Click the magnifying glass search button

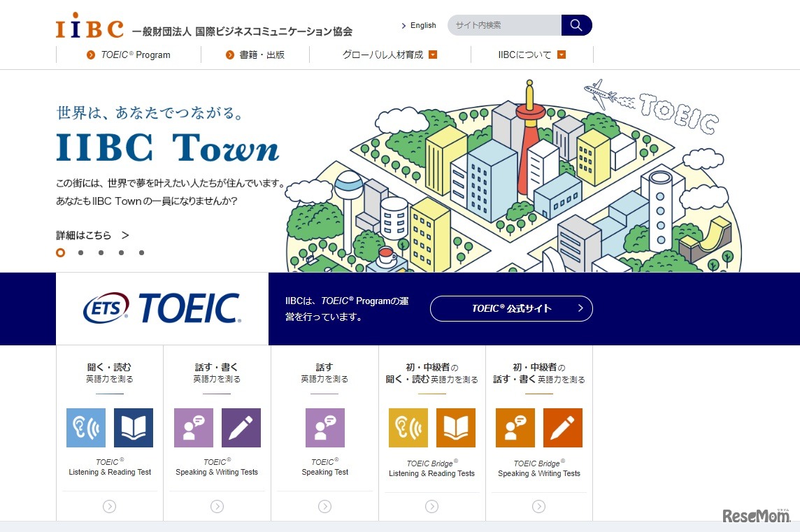pos(576,25)
